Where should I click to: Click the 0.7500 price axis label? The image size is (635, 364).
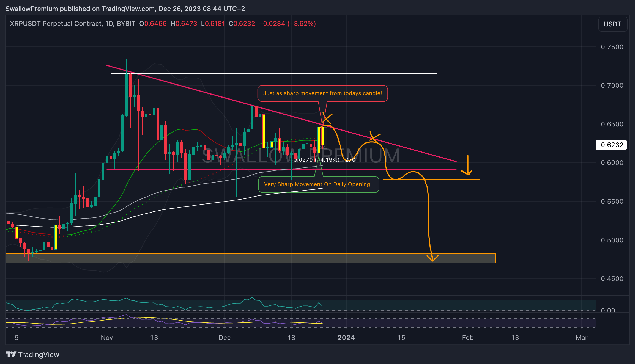pos(612,47)
